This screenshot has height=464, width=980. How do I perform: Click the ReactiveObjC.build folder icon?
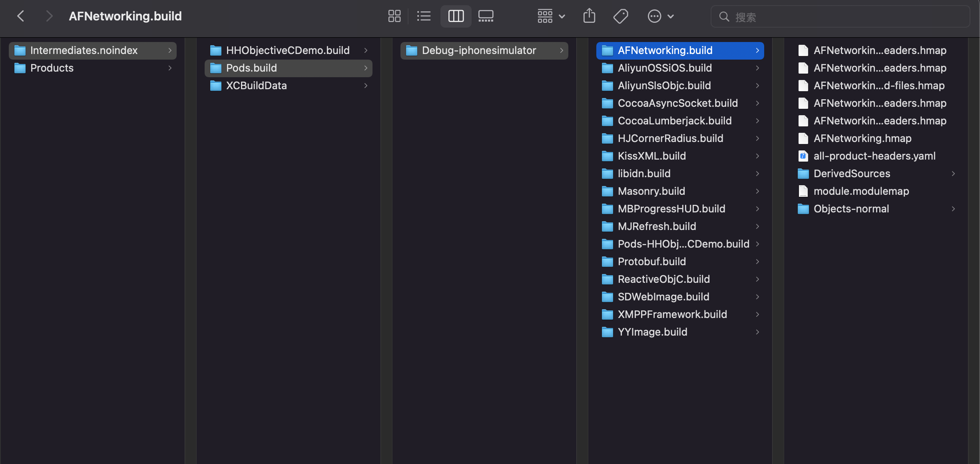pyautogui.click(x=608, y=279)
